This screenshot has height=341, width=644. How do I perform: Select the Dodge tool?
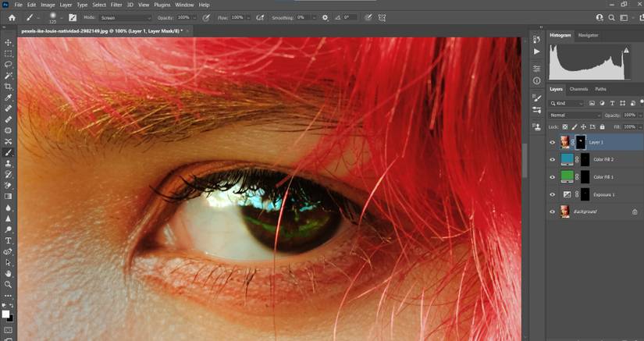(x=9, y=229)
